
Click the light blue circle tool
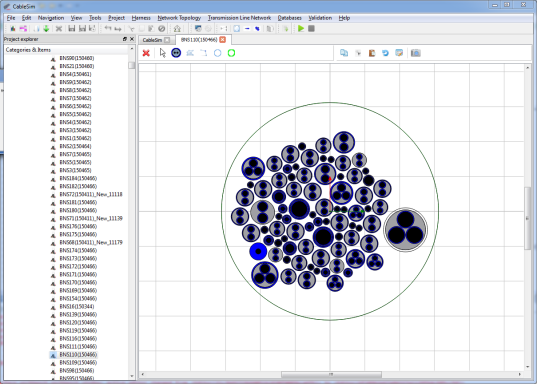[x=217, y=53]
